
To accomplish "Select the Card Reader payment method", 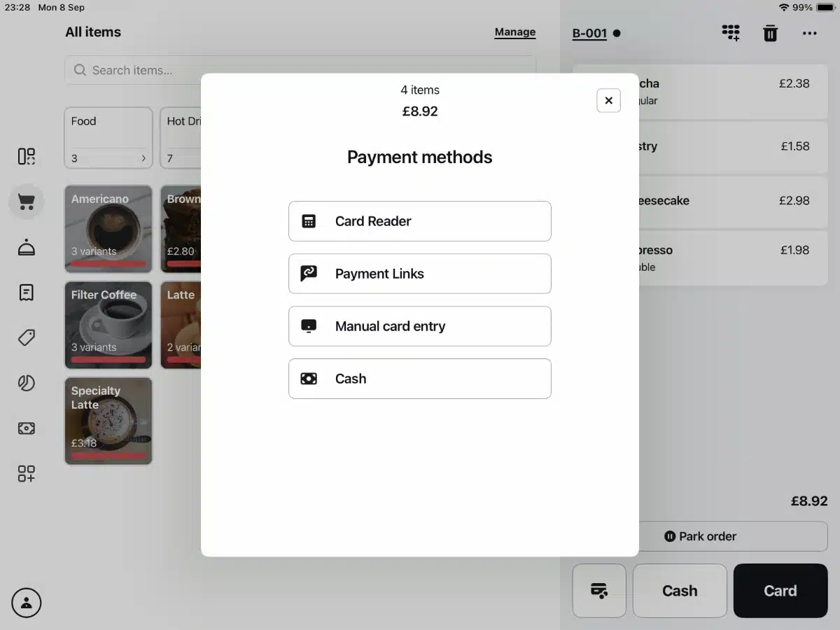I will point(420,220).
